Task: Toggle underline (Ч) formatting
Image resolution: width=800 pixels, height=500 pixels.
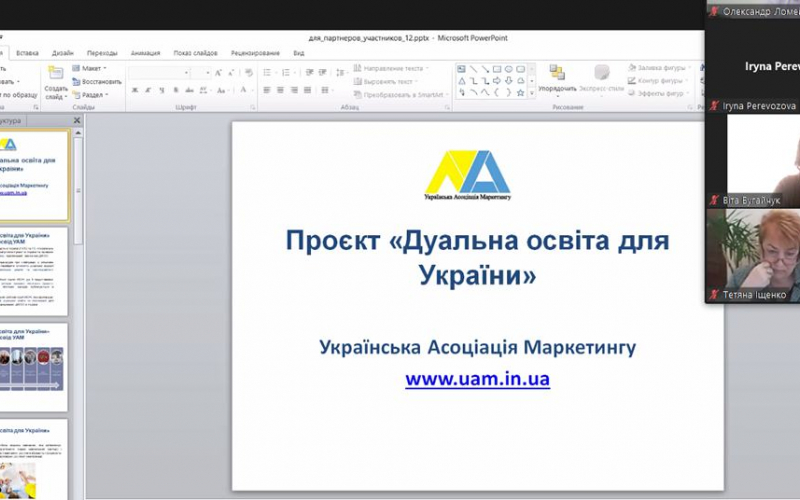Action: click(x=162, y=90)
